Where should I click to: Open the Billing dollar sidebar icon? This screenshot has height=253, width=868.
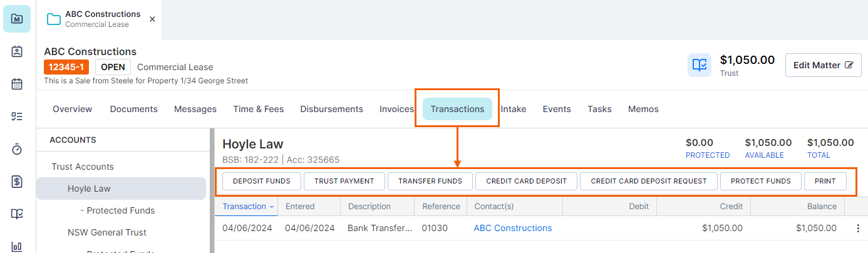coord(17,182)
